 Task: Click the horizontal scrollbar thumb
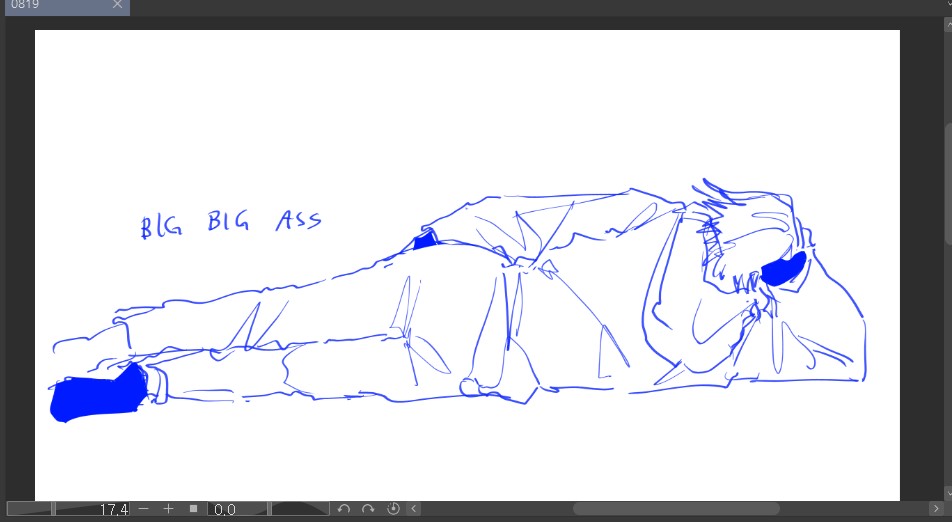pyautogui.click(x=676, y=509)
